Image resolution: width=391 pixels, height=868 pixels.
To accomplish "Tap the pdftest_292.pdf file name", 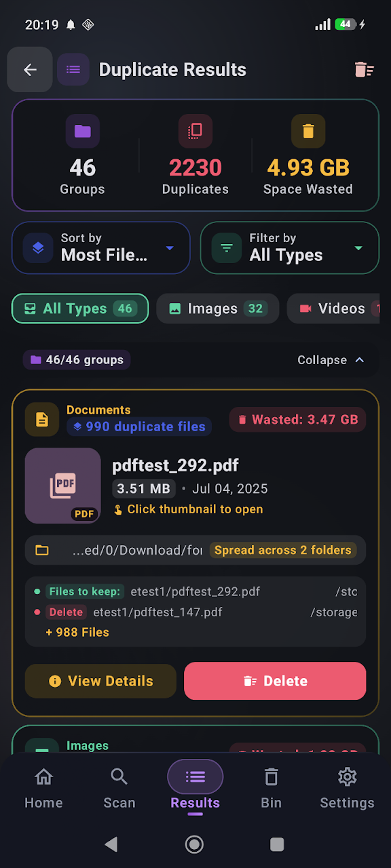I will (x=175, y=465).
